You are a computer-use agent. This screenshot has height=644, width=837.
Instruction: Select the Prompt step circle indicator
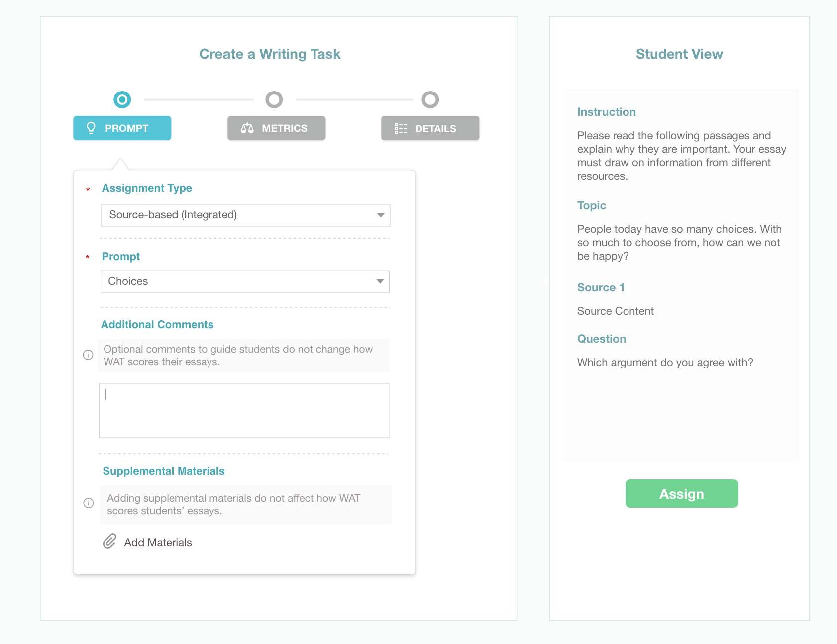pos(122,100)
